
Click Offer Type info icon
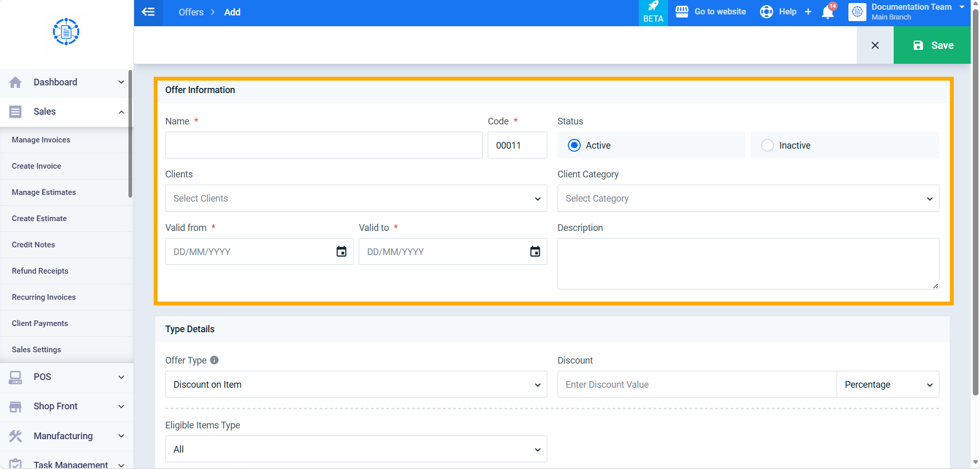(x=214, y=360)
